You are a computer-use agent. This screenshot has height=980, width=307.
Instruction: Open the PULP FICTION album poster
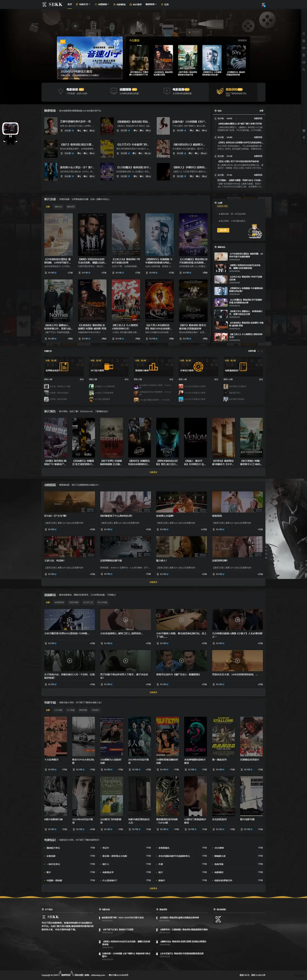pos(168,737)
